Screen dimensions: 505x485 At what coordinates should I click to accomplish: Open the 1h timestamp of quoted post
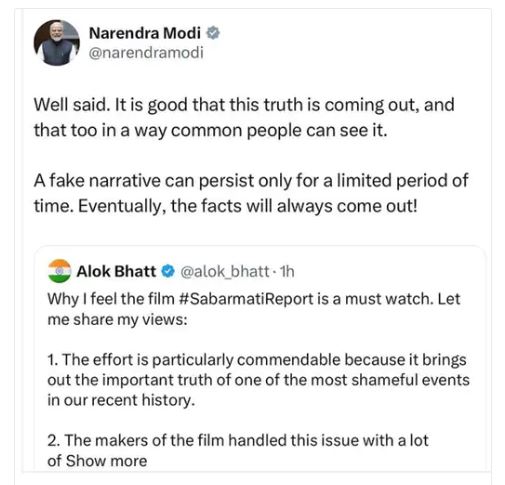287,272
